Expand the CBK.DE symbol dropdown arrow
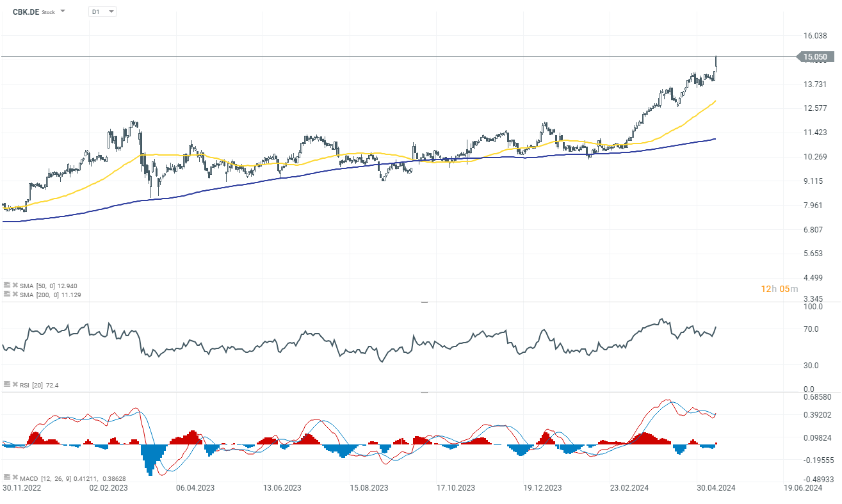 pyautogui.click(x=63, y=12)
